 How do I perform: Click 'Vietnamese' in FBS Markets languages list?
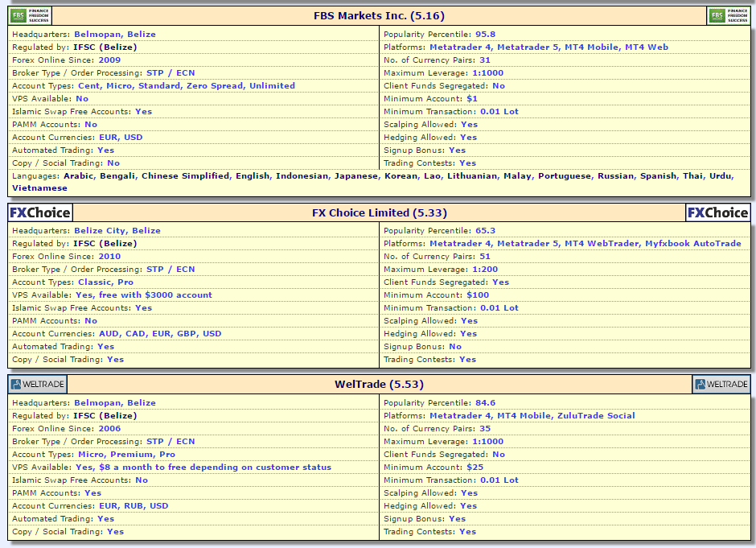click(x=39, y=188)
